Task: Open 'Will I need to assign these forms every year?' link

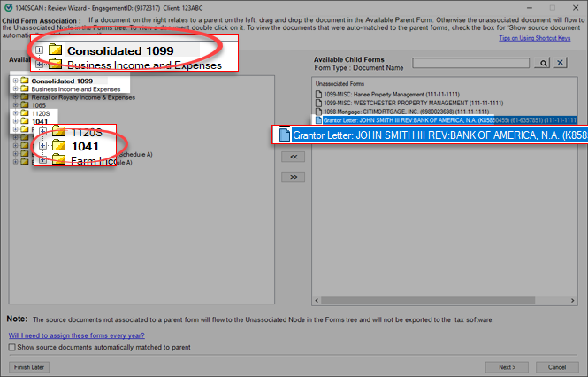Action: click(77, 335)
